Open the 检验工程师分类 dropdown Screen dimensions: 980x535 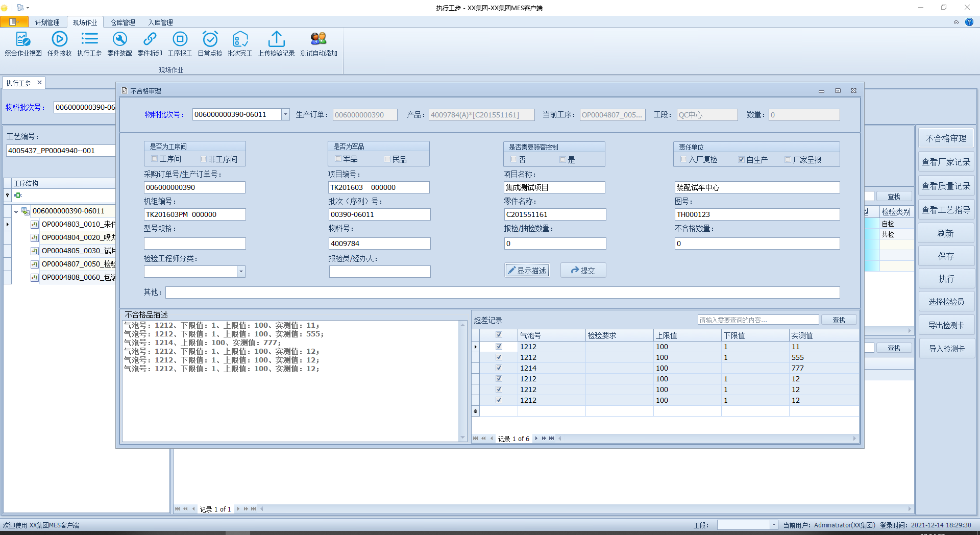(241, 272)
